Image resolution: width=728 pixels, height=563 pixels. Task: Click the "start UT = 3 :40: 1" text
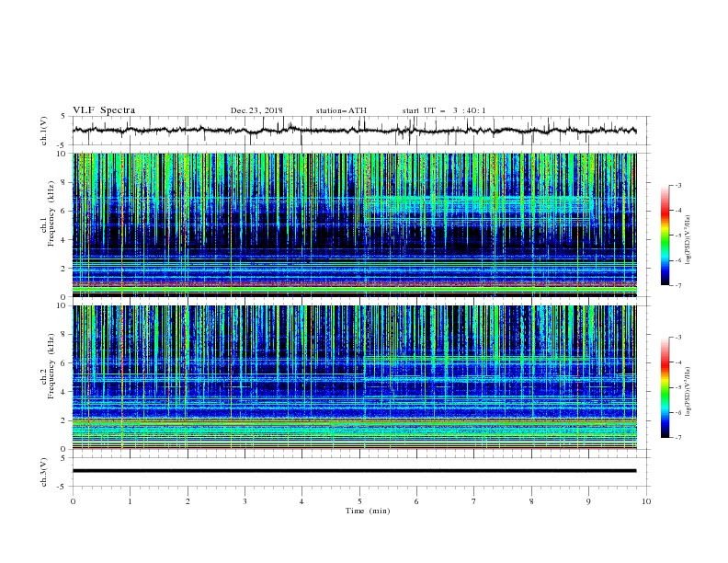tap(444, 110)
